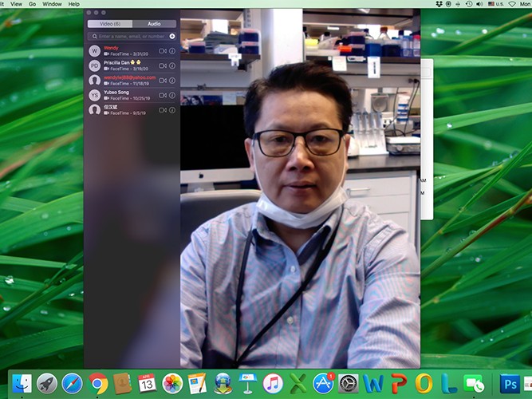Show info for Yubao Song
532x399 pixels.
tap(172, 96)
